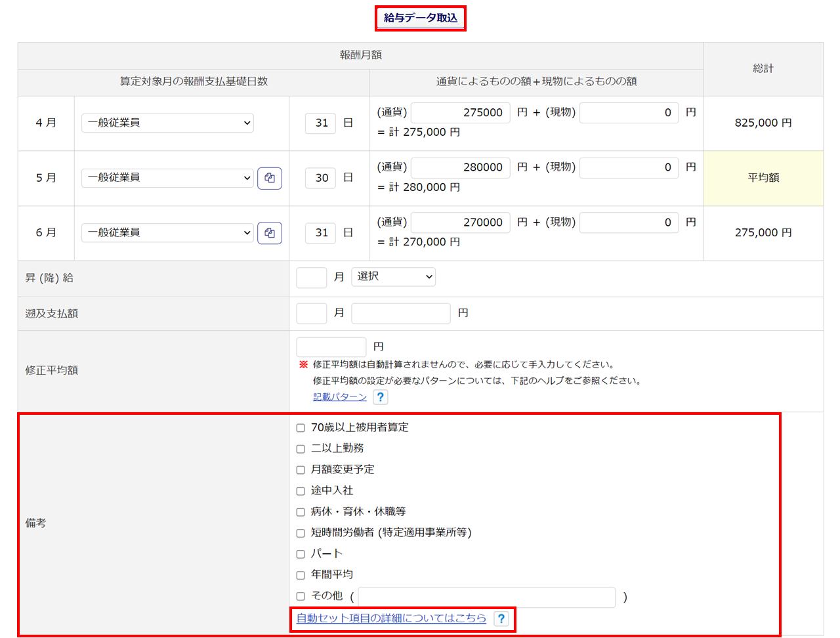Check the 二以上勤務 option
This screenshot has width=840, height=638.
[301, 449]
